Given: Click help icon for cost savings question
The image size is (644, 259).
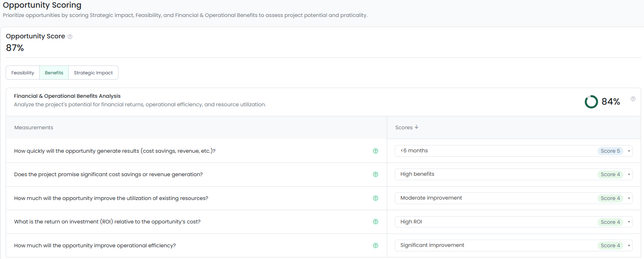Looking at the screenshot, I should coord(375,175).
